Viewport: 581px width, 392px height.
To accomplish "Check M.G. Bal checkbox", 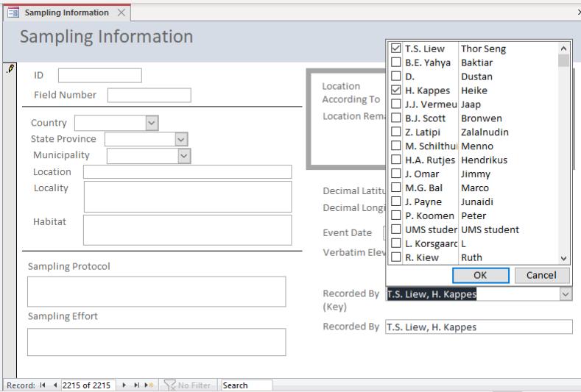I will [x=395, y=188].
